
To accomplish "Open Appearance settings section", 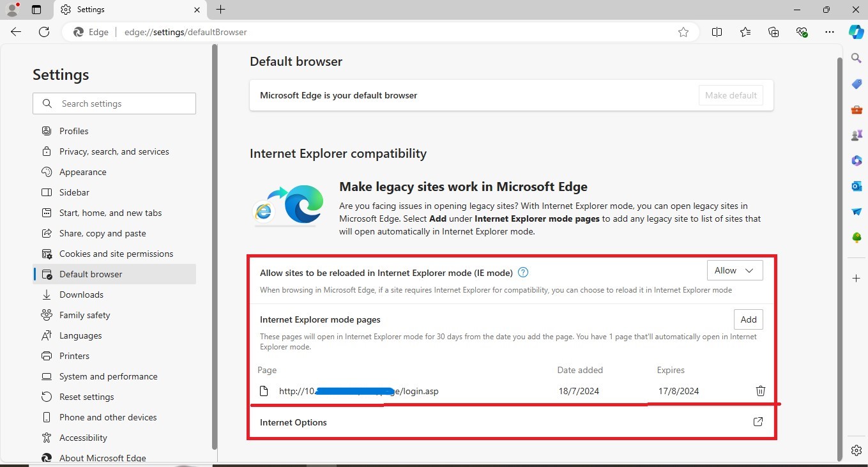I will tap(114, 172).
